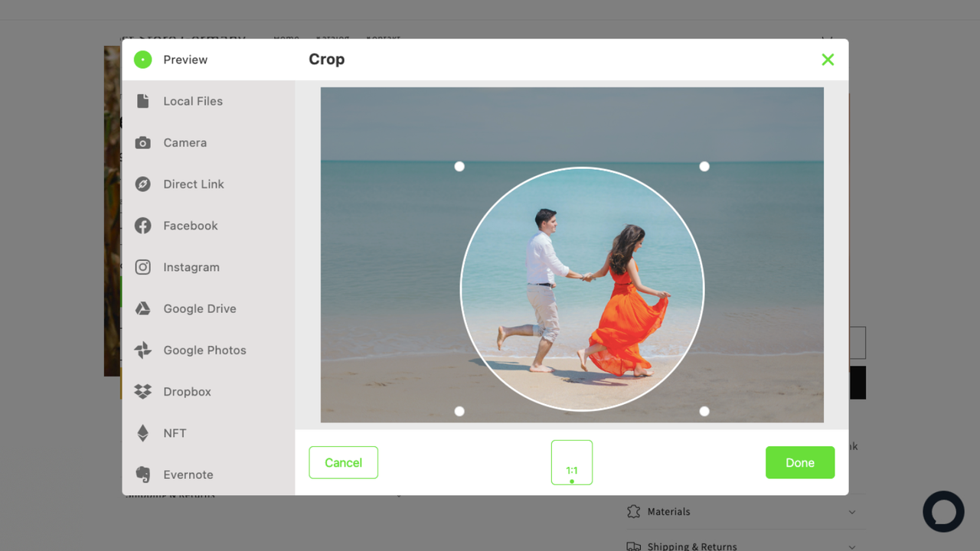Click the bottom-left crop corner handle
Viewport: 980px width, 551px height.
(459, 411)
